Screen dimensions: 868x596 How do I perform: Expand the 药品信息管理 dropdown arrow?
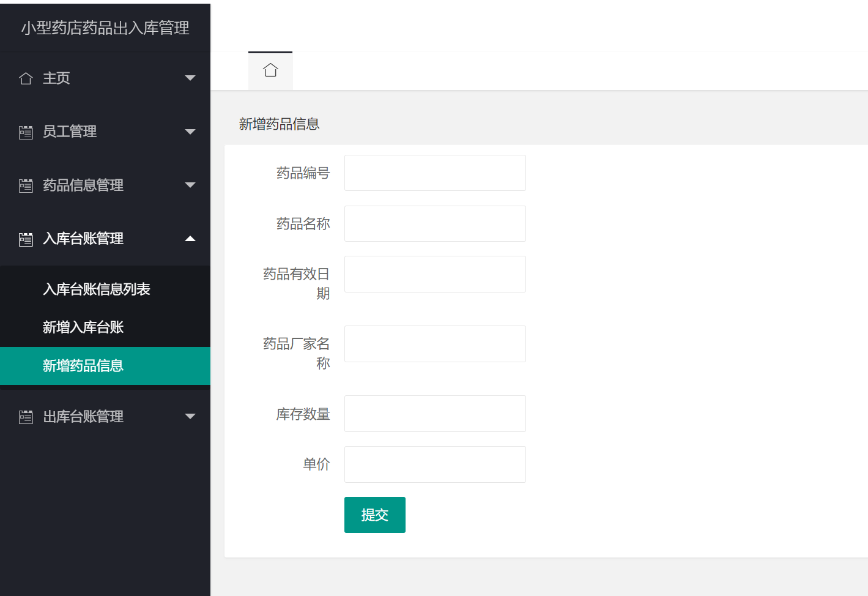click(x=190, y=185)
